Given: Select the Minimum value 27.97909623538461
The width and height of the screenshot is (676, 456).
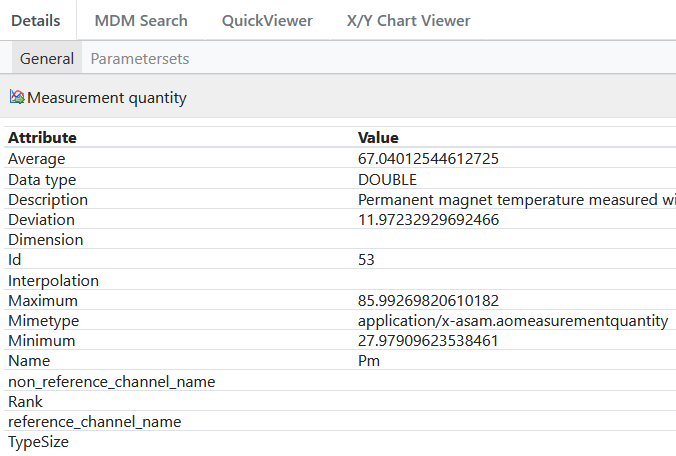Looking at the screenshot, I should pyautogui.click(x=428, y=340).
